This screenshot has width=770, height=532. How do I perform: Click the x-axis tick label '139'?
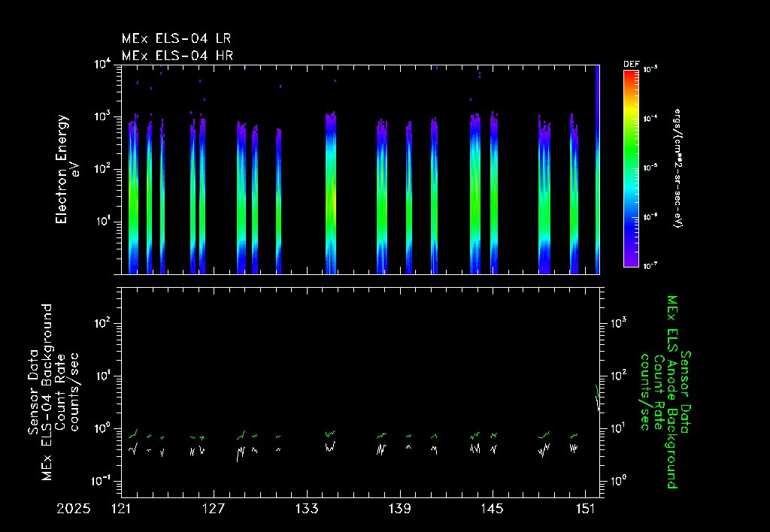click(x=400, y=509)
